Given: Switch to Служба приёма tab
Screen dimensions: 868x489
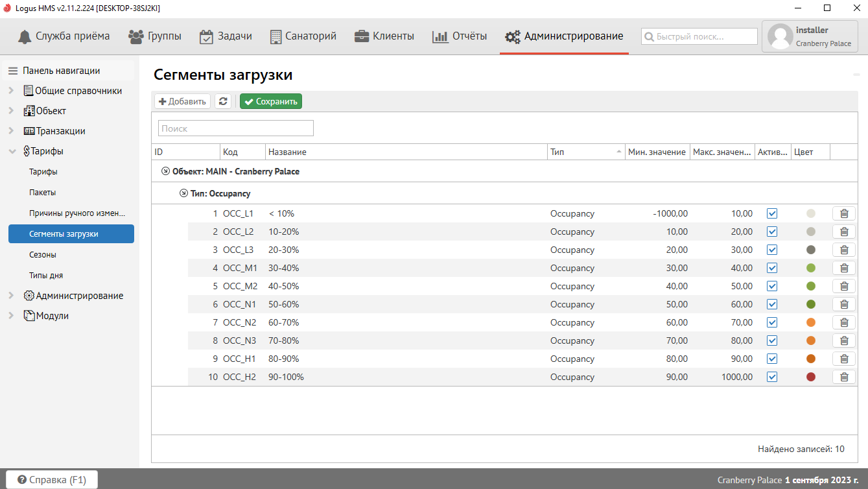Looking at the screenshot, I should (64, 36).
